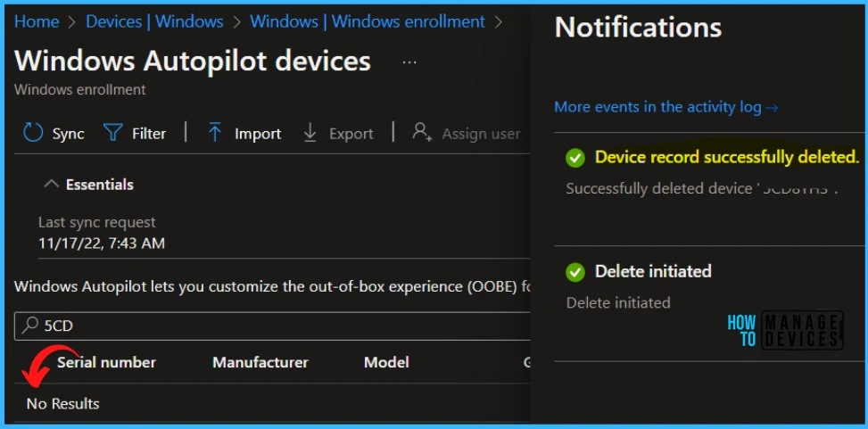The image size is (868, 429).
Task: Click the Last sync request date value
Action: tap(102, 243)
